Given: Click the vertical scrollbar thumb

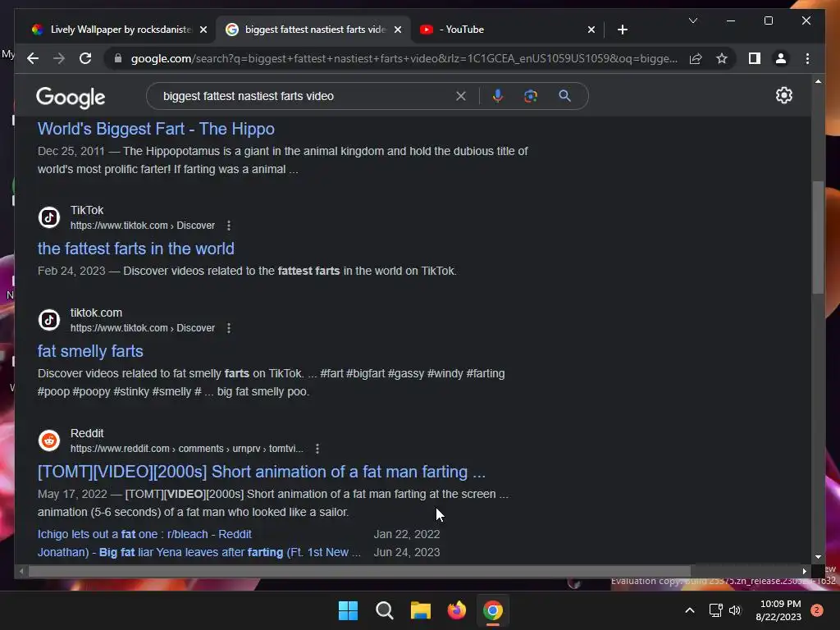Looking at the screenshot, I should point(818,237).
